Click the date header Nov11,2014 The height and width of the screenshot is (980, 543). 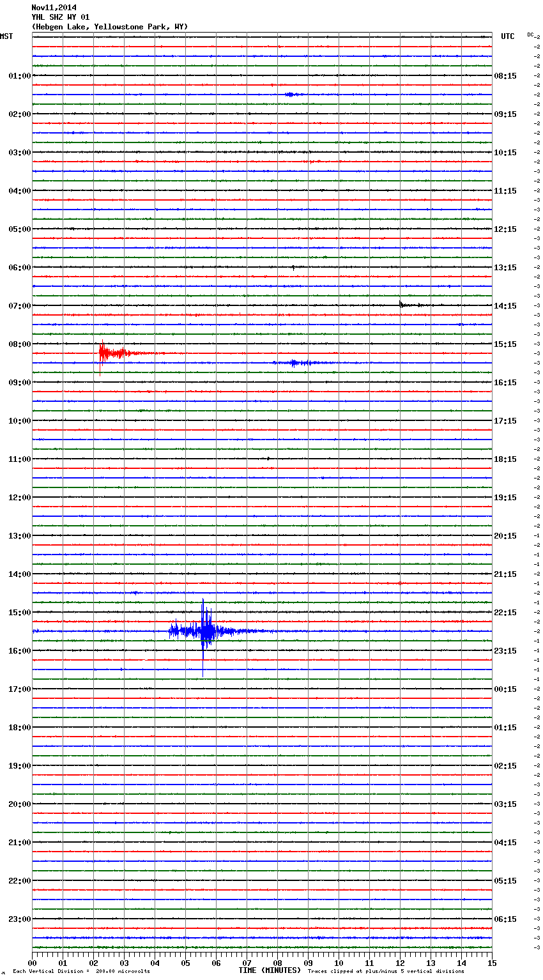54,8
